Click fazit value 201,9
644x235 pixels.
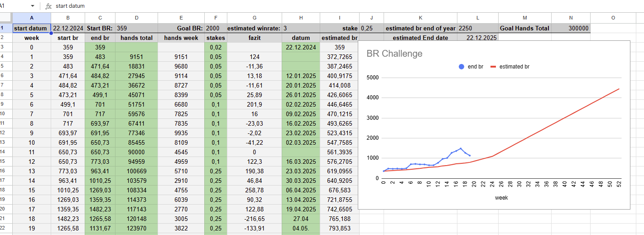click(254, 104)
